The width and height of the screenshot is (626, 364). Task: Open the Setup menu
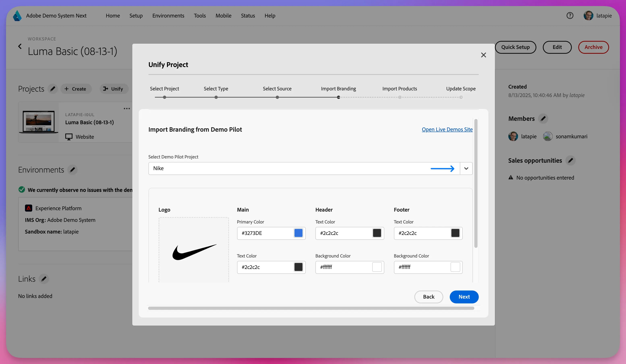(x=136, y=16)
